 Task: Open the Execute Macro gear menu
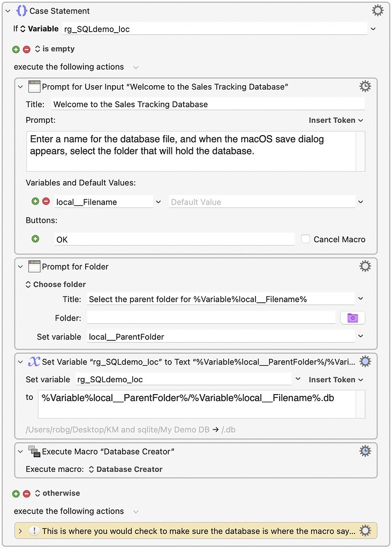coord(365,451)
